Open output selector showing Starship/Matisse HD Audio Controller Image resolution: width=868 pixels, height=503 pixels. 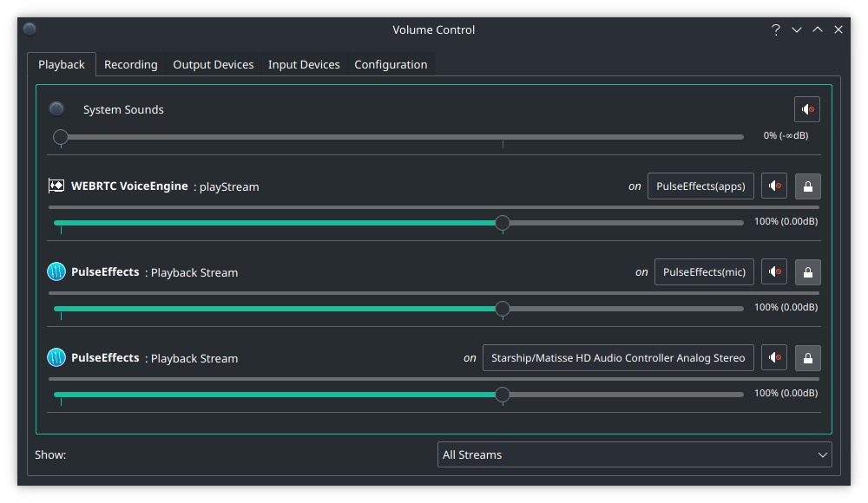[618, 357]
